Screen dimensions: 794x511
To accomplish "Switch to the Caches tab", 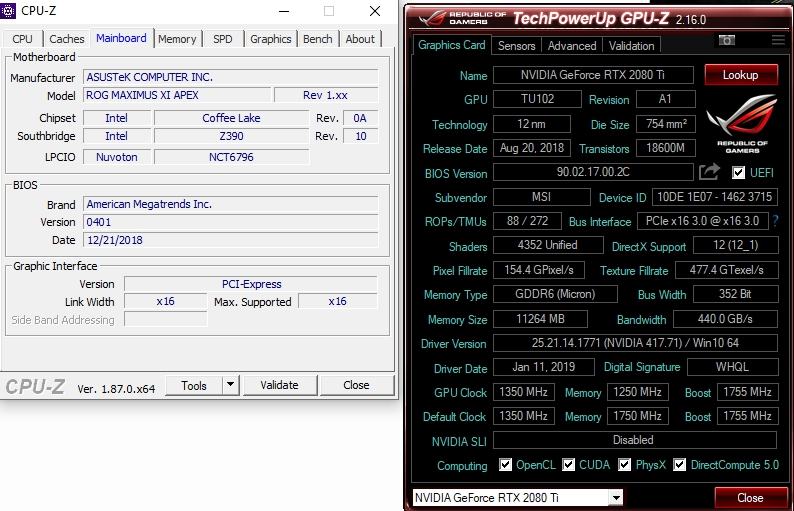I will tap(66, 39).
